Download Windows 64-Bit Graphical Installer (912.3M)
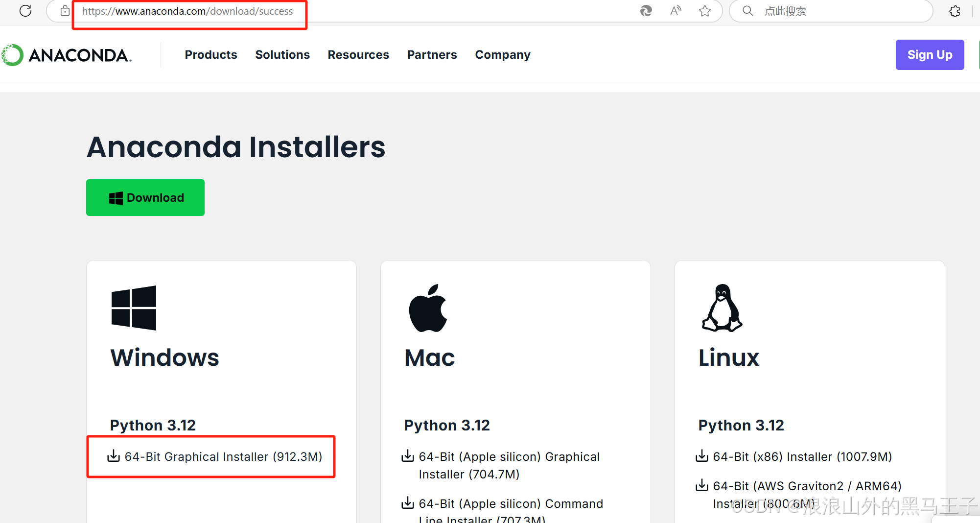Screen dimensions: 980x523 pyautogui.click(x=223, y=456)
